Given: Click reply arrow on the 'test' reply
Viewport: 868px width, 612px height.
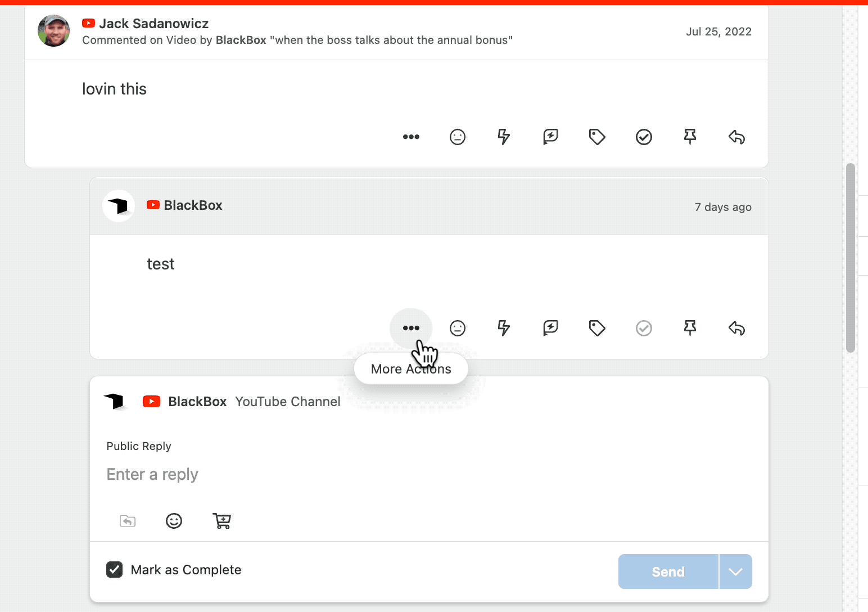Looking at the screenshot, I should point(736,328).
